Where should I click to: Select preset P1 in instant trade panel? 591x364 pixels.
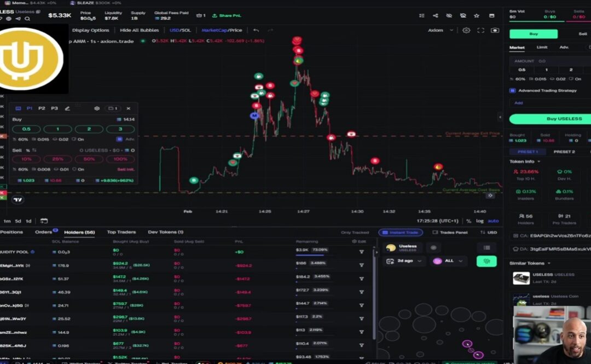click(x=30, y=108)
